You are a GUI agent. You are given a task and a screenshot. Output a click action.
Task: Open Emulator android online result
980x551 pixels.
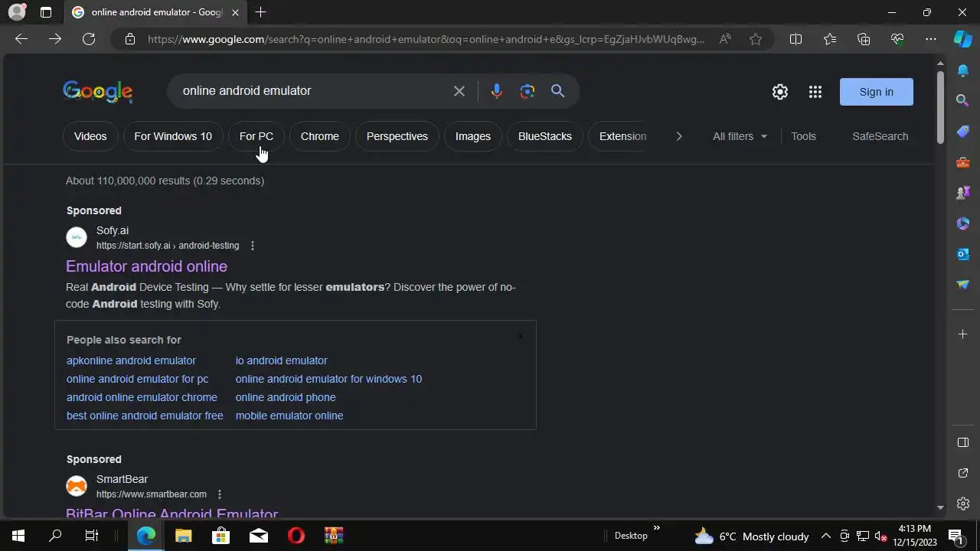146,266
